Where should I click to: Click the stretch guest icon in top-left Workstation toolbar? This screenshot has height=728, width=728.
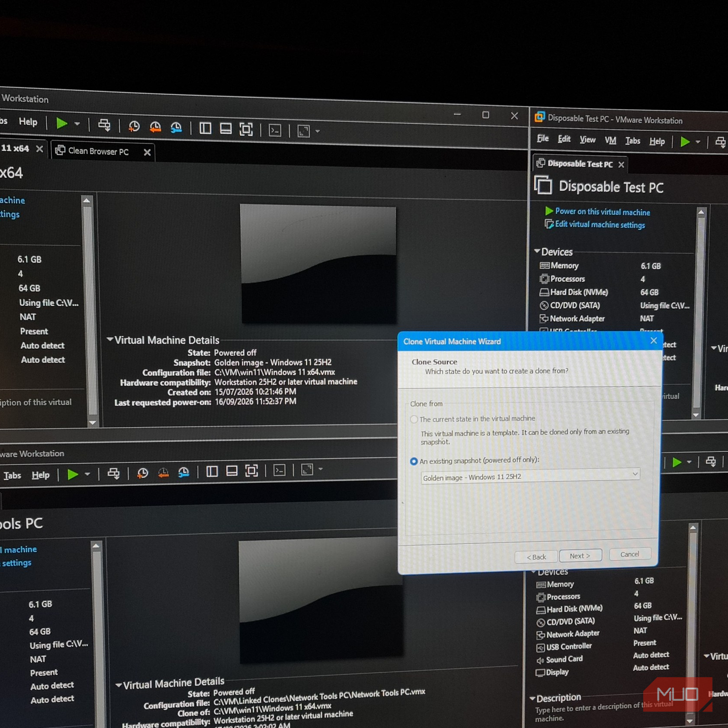point(303,131)
